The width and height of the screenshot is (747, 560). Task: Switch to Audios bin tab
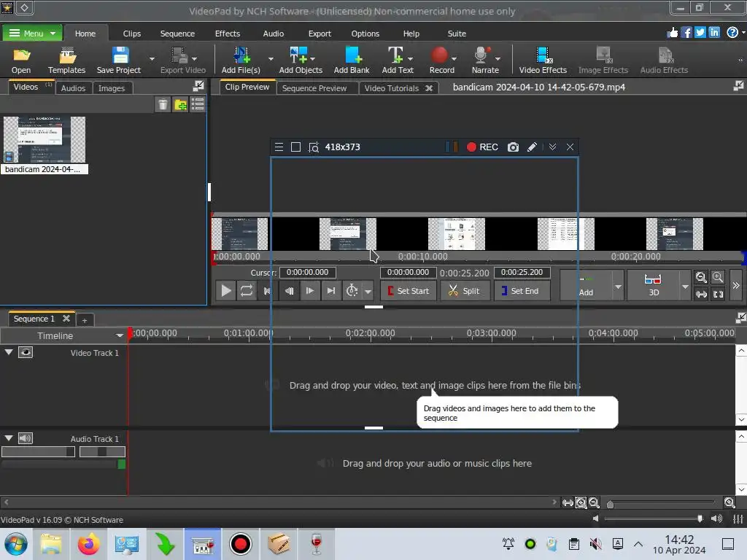(73, 88)
